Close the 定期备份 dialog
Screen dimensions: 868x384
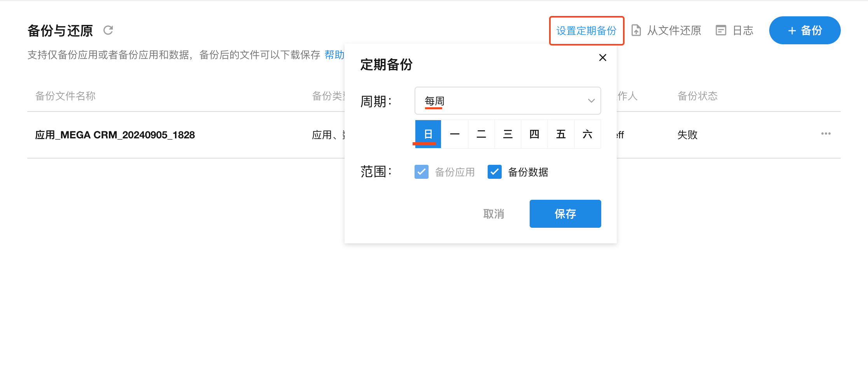point(602,58)
